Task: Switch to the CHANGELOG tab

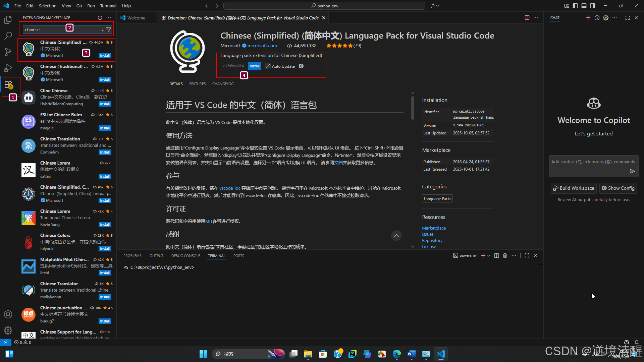Action: [x=223, y=84]
